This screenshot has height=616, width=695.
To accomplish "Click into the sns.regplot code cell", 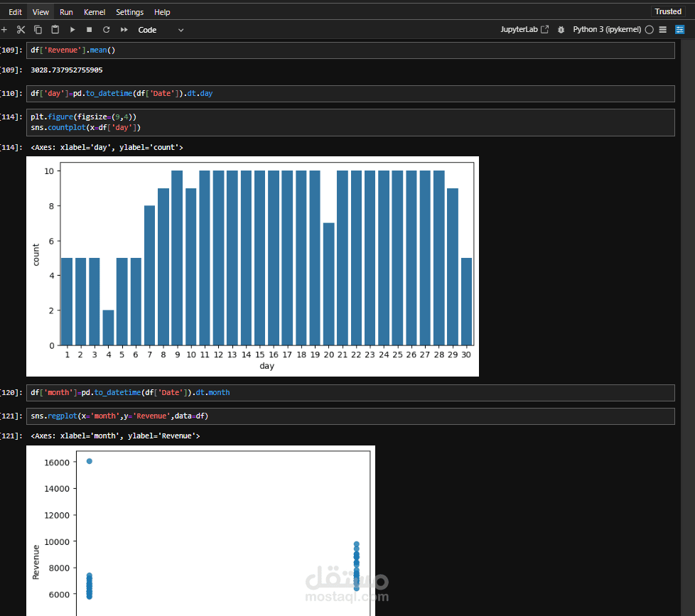I will point(350,416).
